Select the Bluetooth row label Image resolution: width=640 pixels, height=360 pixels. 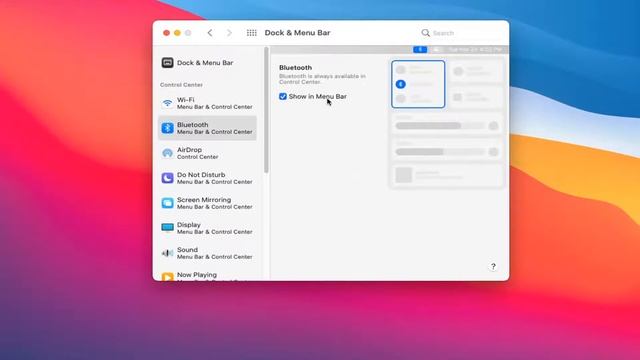pyautogui.click(x=193, y=124)
